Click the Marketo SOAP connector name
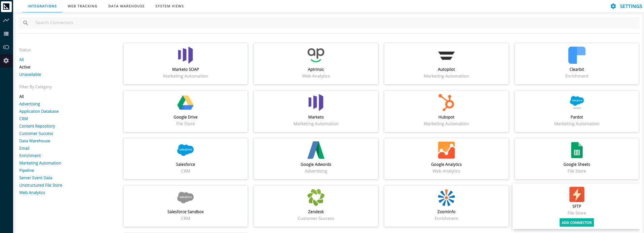Screen dimensions: 644x233 point(185,69)
